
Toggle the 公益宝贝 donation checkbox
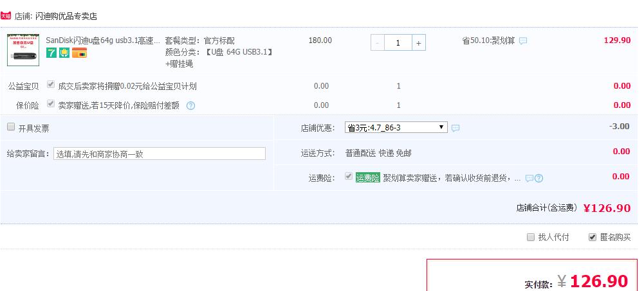51,84
